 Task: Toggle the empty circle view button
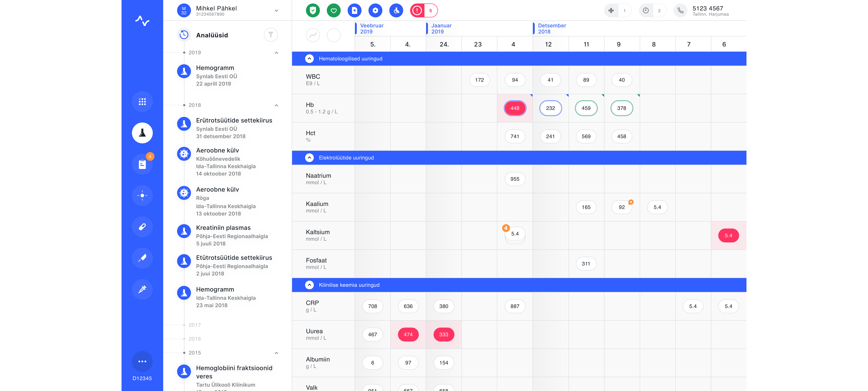[334, 35]
